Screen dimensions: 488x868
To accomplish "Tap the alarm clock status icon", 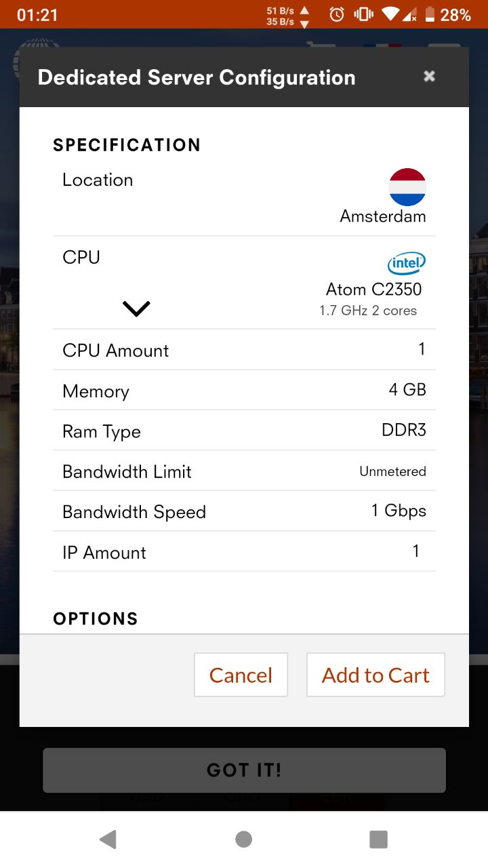I will (x=337, y=14).
